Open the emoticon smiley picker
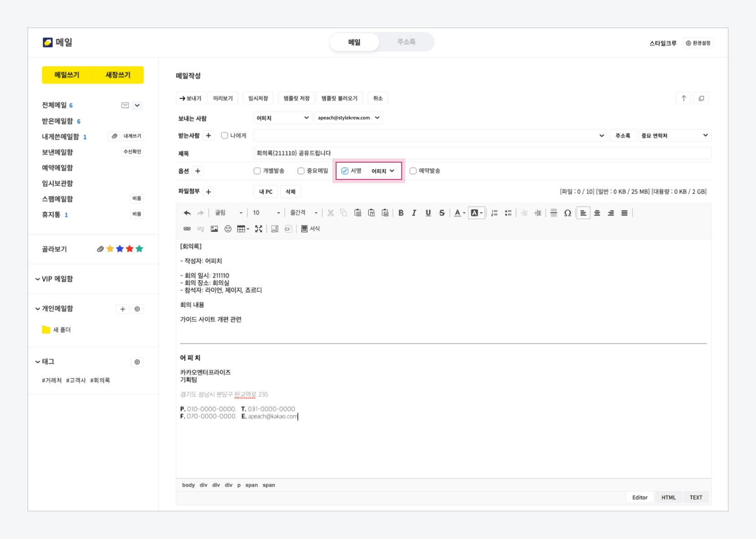Image resolution: width=756 pixels, height=539 pixels. coord(228,229)
